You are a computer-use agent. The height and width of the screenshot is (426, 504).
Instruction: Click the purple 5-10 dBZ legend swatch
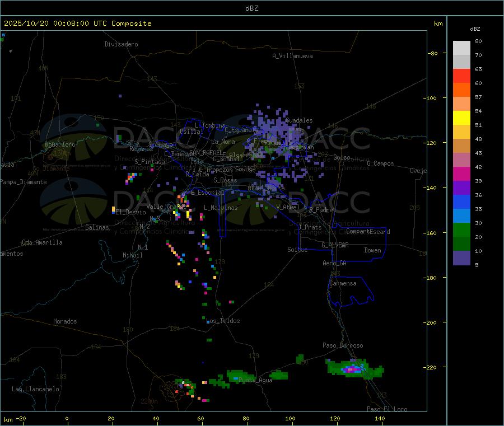[x=461, y=258]
